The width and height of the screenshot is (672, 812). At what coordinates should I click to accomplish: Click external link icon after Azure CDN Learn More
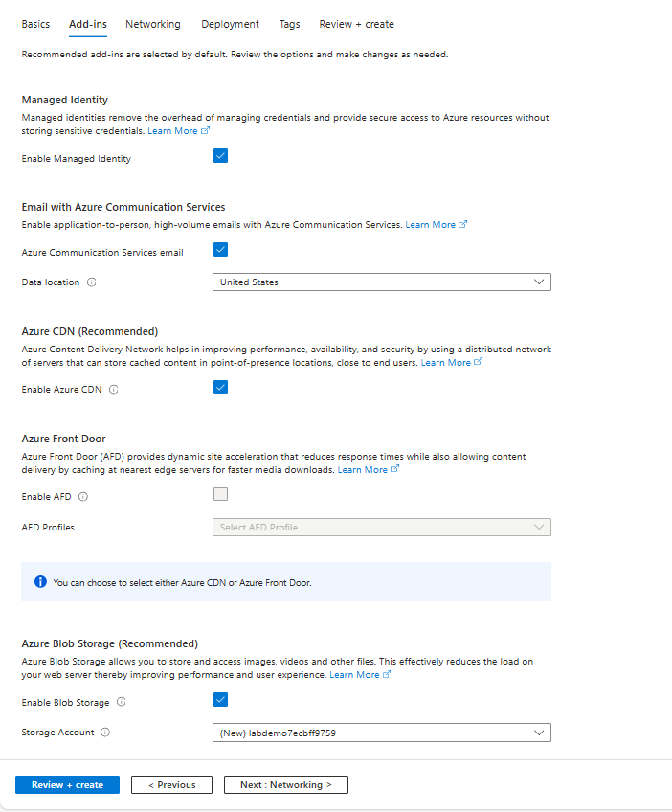click(479, 362)
